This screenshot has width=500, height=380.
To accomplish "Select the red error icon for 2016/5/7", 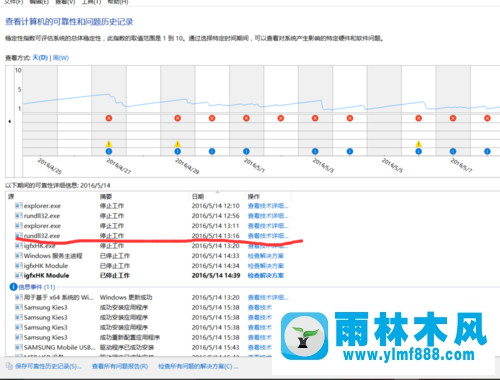I will [453, 118].
